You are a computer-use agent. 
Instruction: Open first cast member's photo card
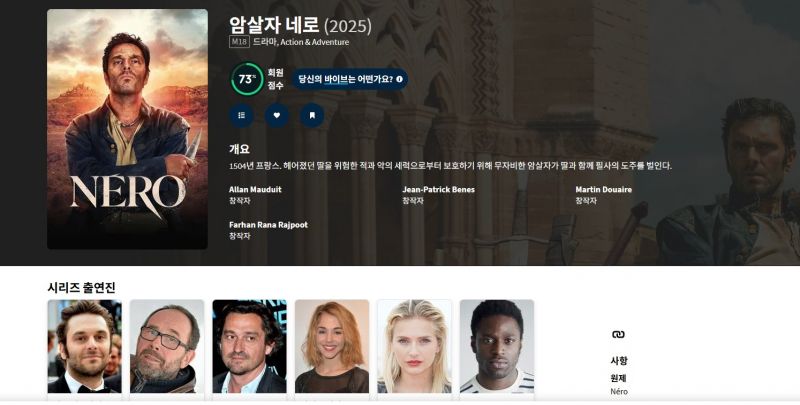(84, 346)
